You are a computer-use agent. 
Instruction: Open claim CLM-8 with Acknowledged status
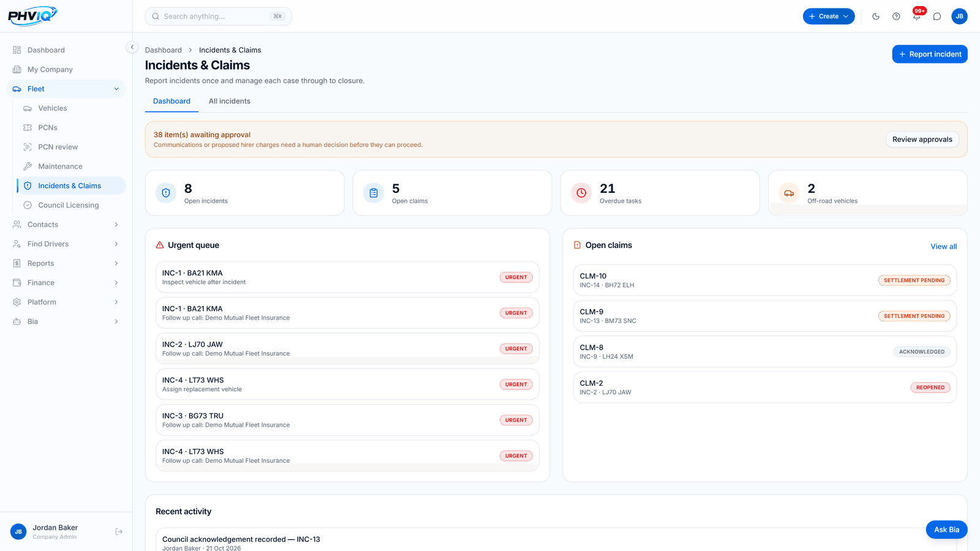[765, 352]
